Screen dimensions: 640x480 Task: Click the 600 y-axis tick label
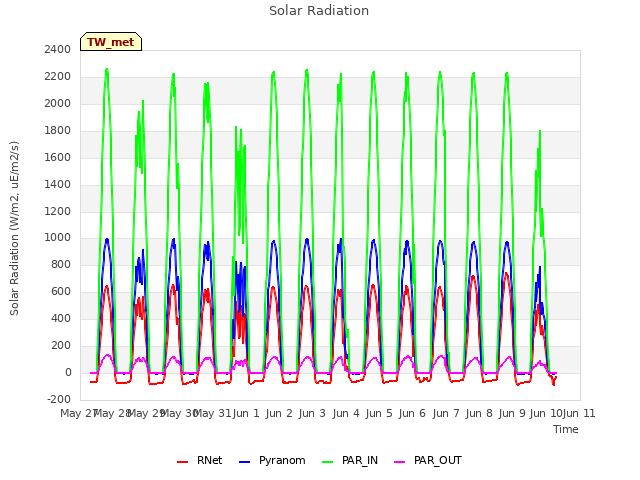tap(61, 292)
